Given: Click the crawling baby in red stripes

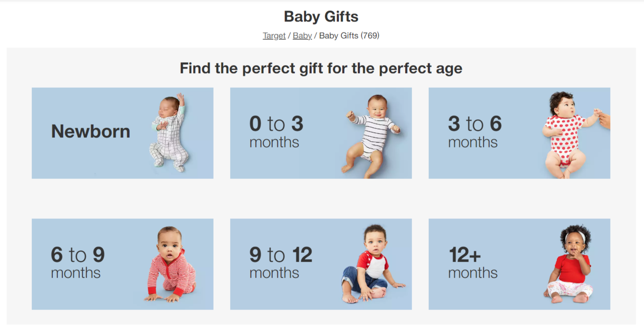Looking at the screenshot, I should 171,265.
